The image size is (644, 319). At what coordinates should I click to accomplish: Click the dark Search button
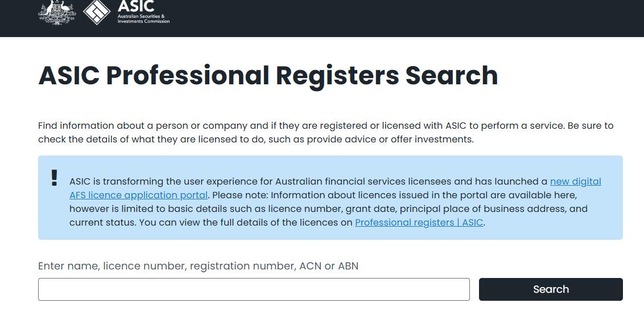551,289
